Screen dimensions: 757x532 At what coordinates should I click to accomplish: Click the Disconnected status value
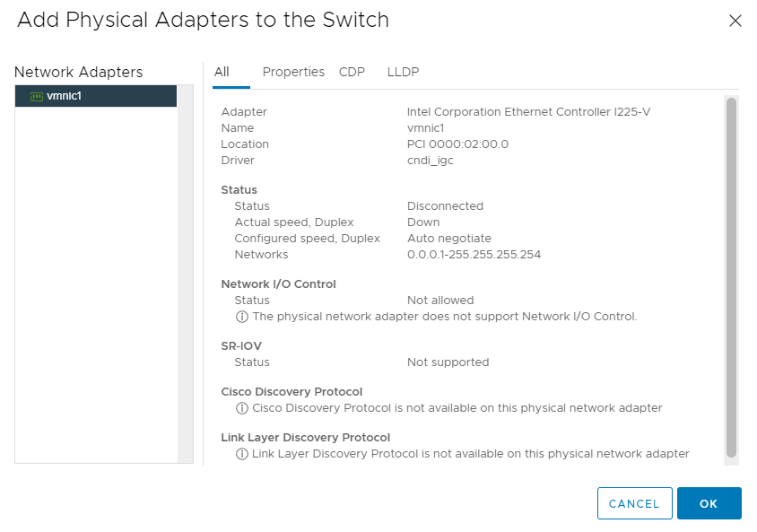tap(445, 206)
